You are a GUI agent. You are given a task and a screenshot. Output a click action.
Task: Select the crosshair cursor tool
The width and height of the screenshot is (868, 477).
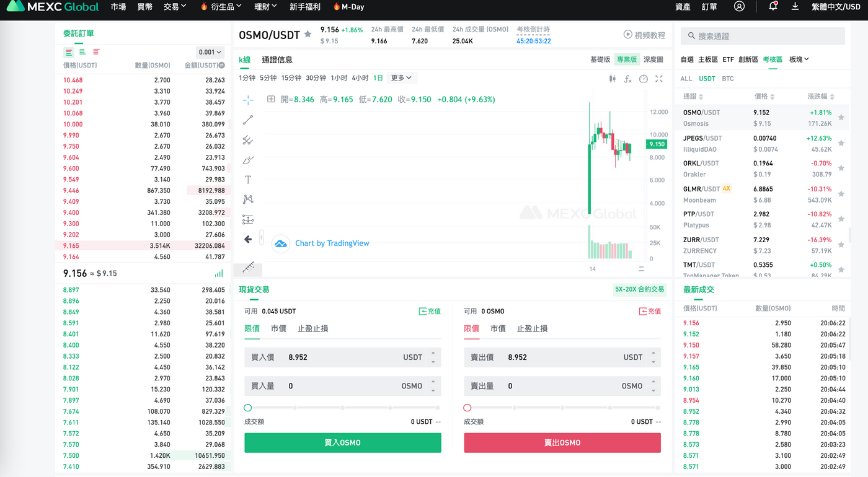(x=248, y=100)
